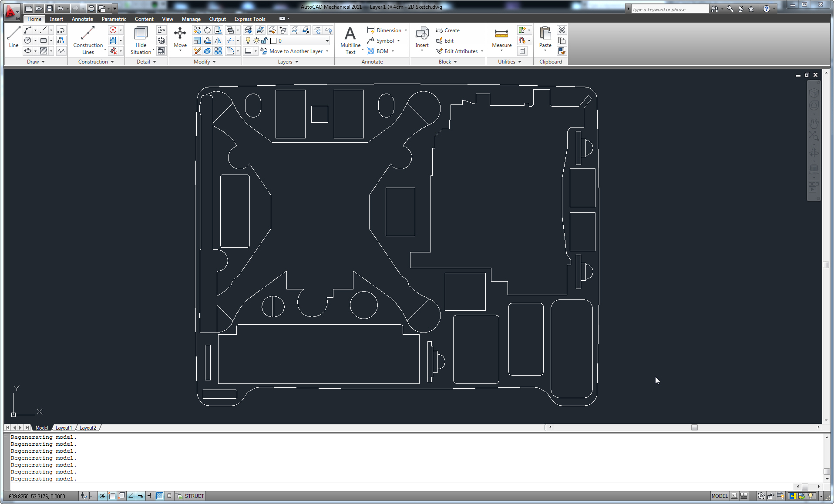
Task: Click the vertical scrollbar thumb of drawing area
Action: coord(826,265)
